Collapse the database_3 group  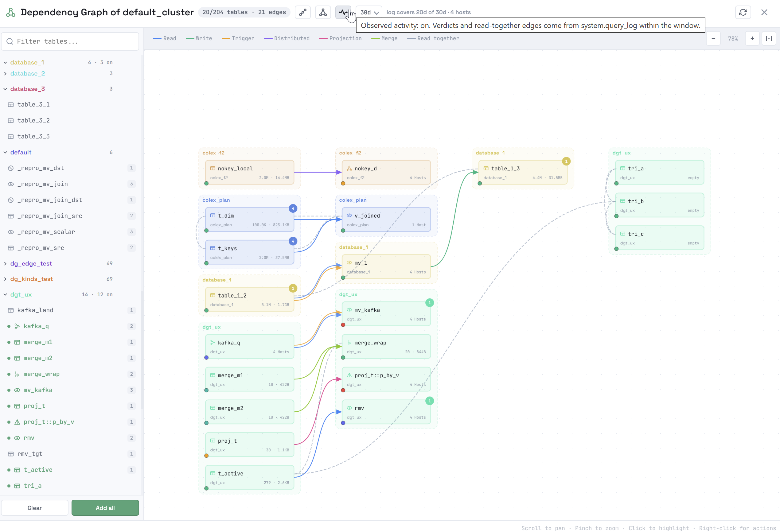coord(5,89)
